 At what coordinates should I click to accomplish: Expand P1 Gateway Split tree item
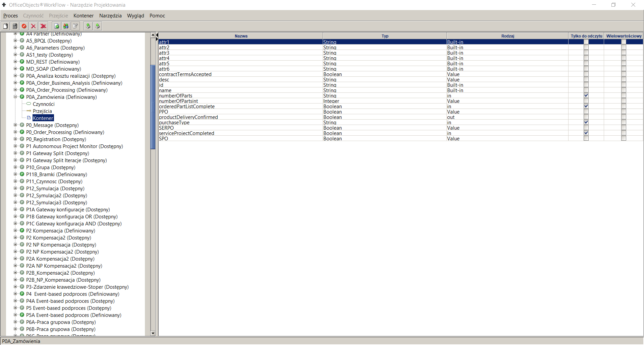coord(15,153)
